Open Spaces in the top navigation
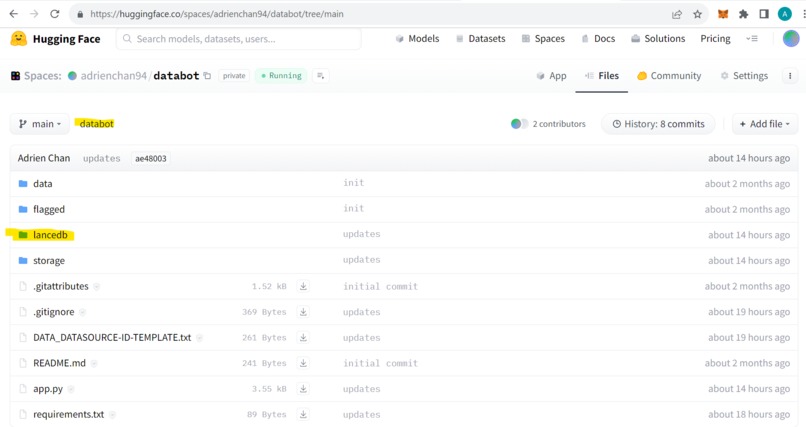Viewport: 806px width, 427px height. tap(543, 39)
